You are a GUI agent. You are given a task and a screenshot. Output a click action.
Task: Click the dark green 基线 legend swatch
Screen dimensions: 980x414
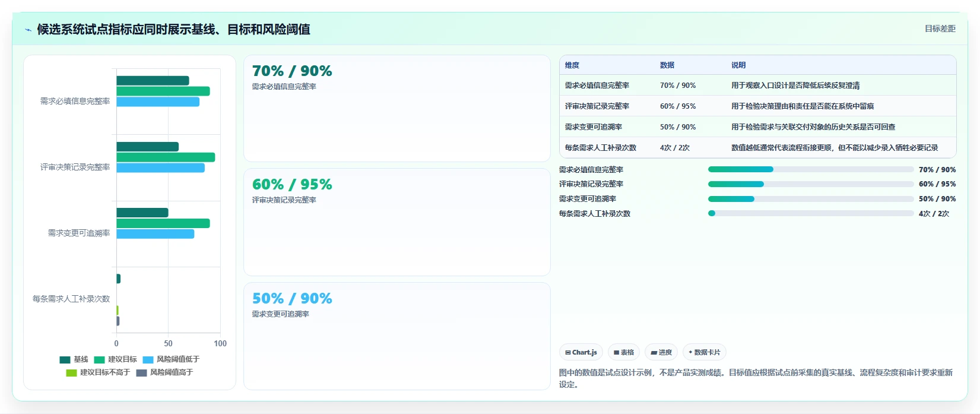65,359
